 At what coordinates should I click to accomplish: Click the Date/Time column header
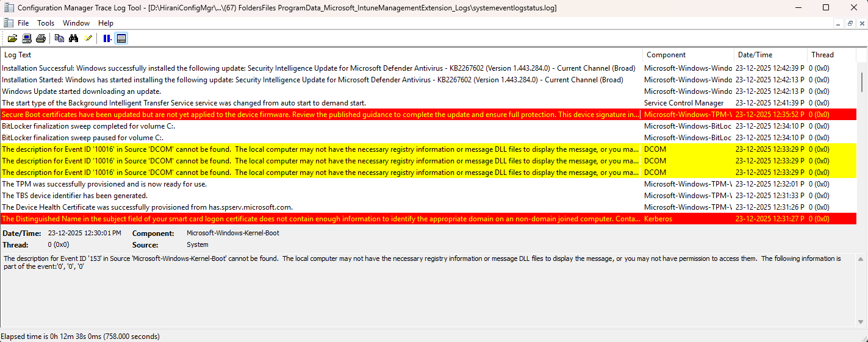[755, 55]
